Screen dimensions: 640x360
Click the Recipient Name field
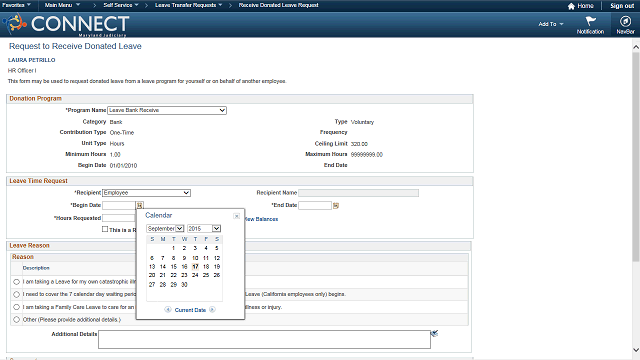pyautogui.click(x=358, y=193)
